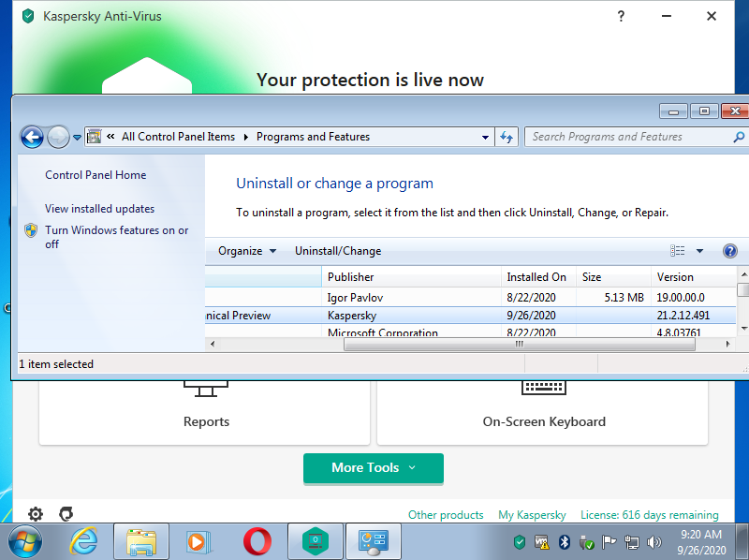Open Control Panel Home

point(95,175)
